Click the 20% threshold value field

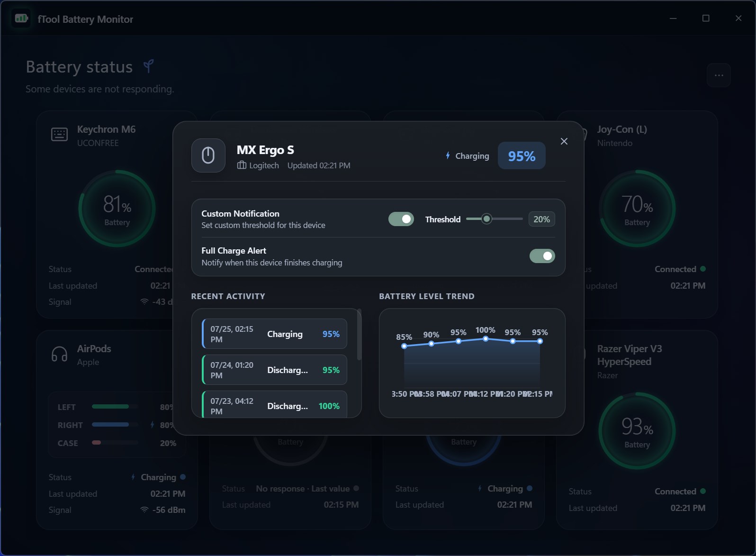pos(542,219)
